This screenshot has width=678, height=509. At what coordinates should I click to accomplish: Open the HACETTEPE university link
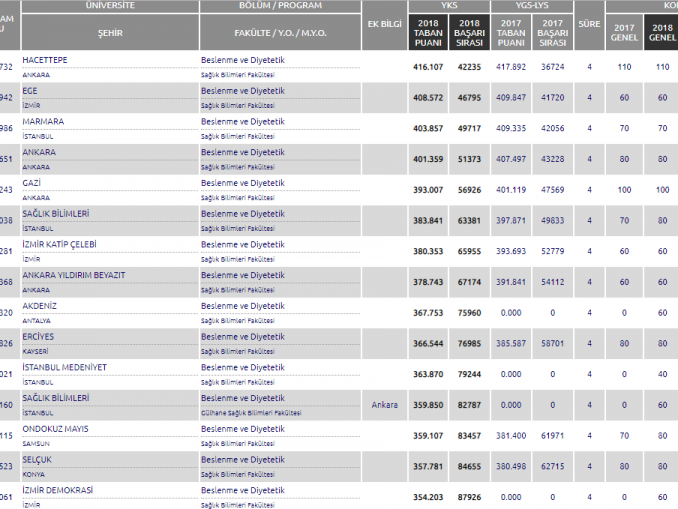click(45, 60)
